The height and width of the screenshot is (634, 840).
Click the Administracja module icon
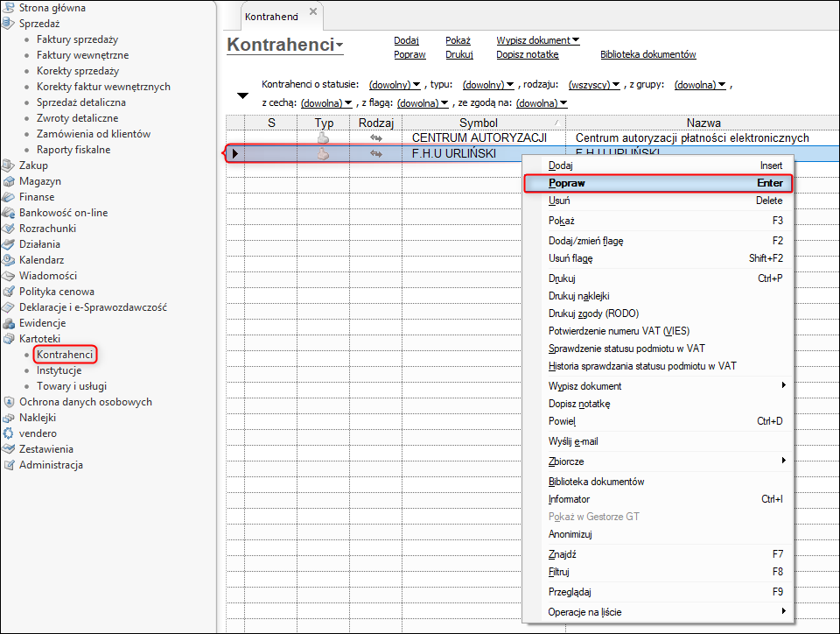click(x=9, y=465)
